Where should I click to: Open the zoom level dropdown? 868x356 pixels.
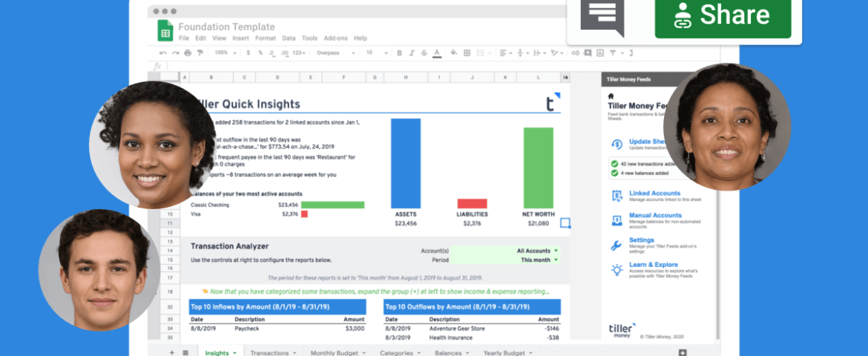click(226, 53)
